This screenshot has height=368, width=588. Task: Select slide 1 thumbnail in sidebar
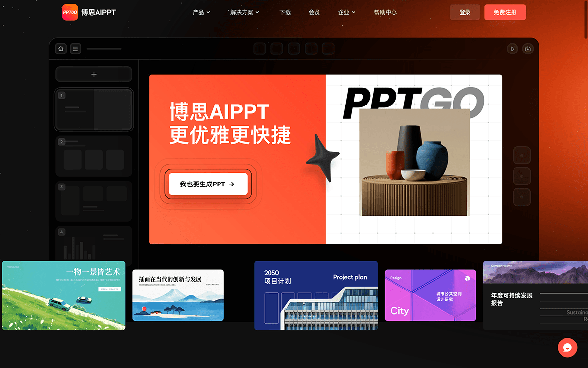tap(94, 109)
